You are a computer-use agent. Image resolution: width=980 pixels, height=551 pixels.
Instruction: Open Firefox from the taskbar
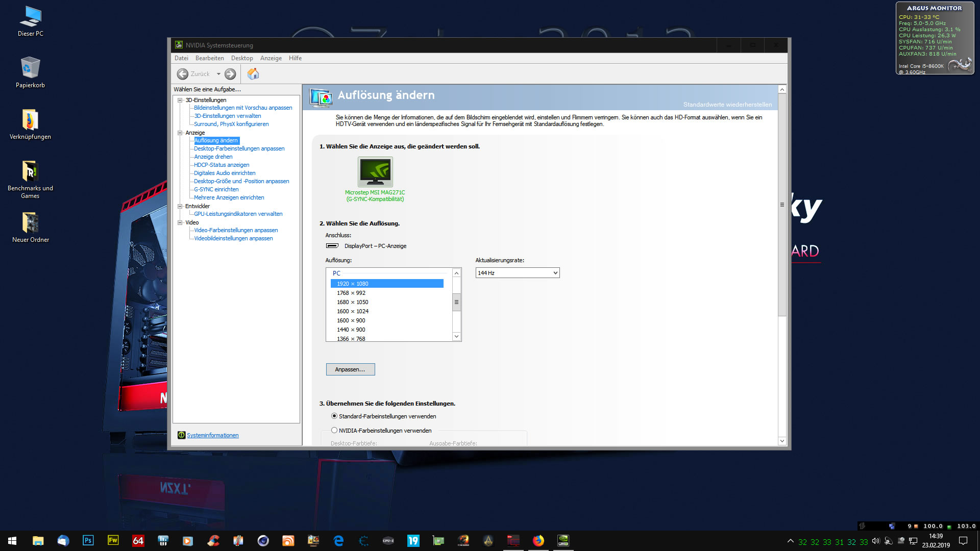[x=538, y=541]
